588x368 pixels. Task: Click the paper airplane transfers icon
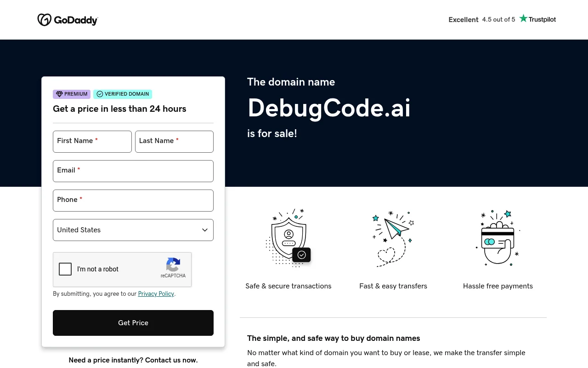[393, 238]
